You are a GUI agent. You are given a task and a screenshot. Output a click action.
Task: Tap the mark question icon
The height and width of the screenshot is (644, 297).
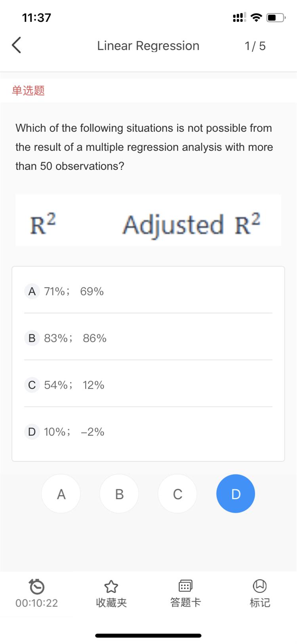click(x=260, y=586)
